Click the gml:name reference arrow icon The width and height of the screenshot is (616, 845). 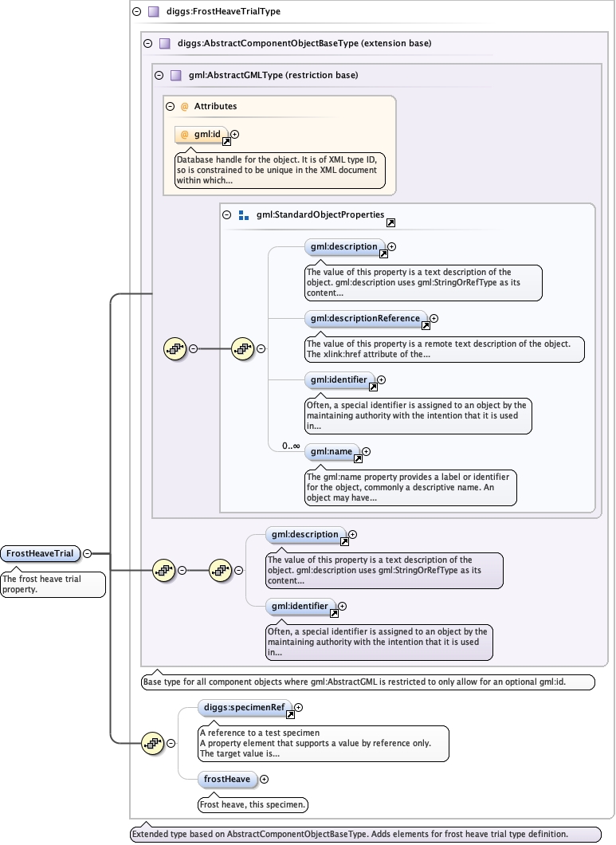358,459
